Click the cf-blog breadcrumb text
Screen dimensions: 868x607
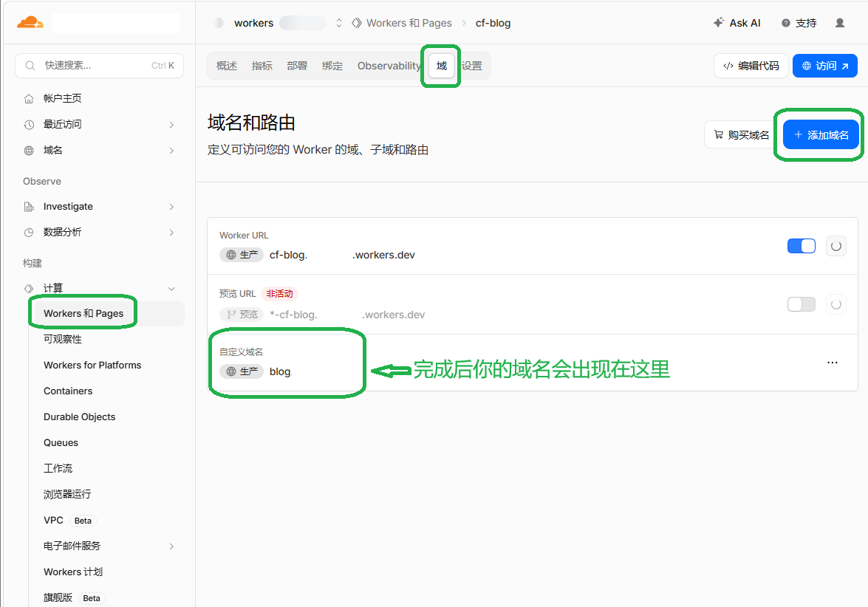[x=493, y=23]
